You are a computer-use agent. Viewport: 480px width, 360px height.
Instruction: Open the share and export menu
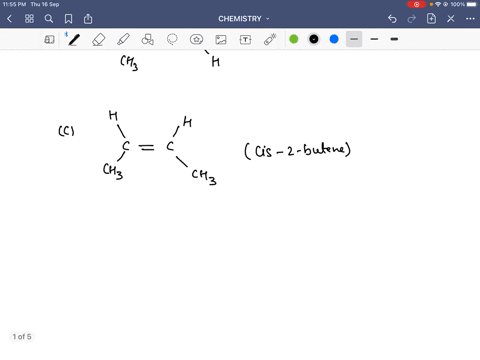click(x=88, y=19)
